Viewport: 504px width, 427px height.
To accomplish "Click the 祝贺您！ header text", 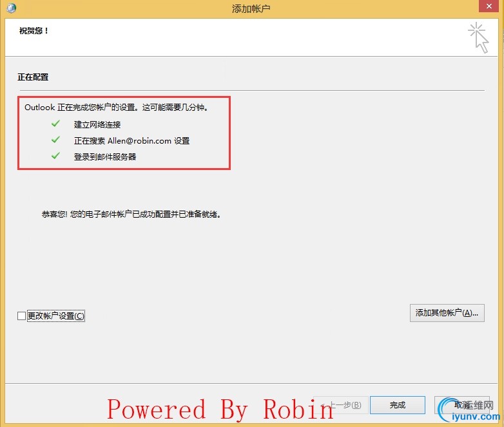I will pyautogui.click(x=34, y=31).
